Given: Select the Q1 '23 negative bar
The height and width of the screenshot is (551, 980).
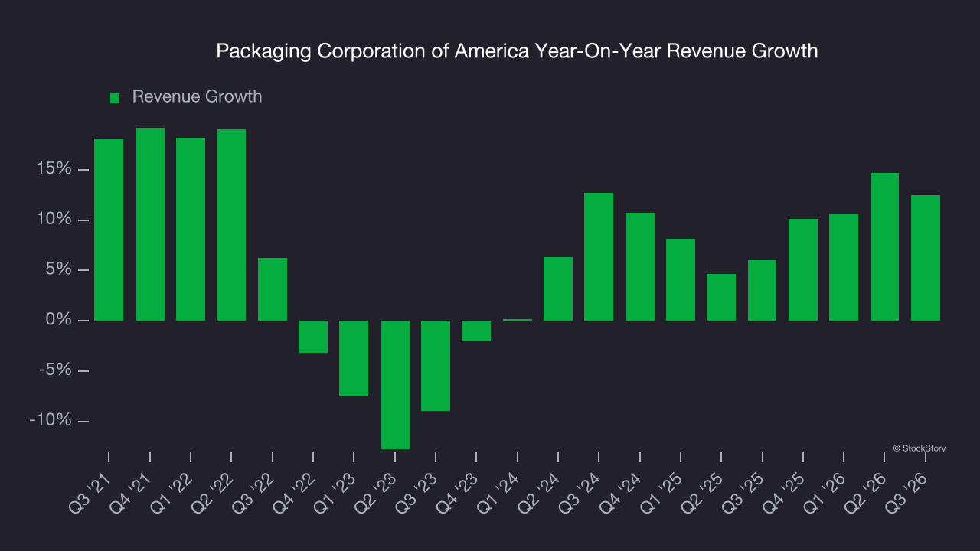Looking at the screenshot, I should click(x=354, y=358).
